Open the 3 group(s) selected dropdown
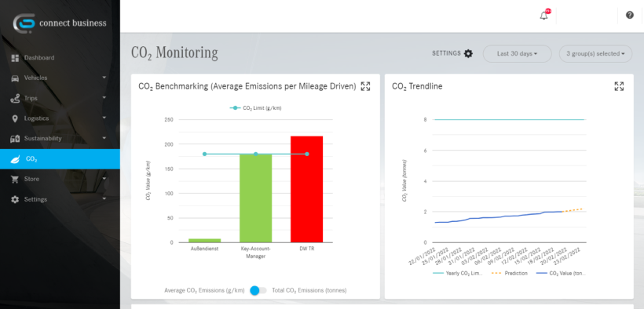This screenshot has width=644, height=309. click(x=595, y=54)
